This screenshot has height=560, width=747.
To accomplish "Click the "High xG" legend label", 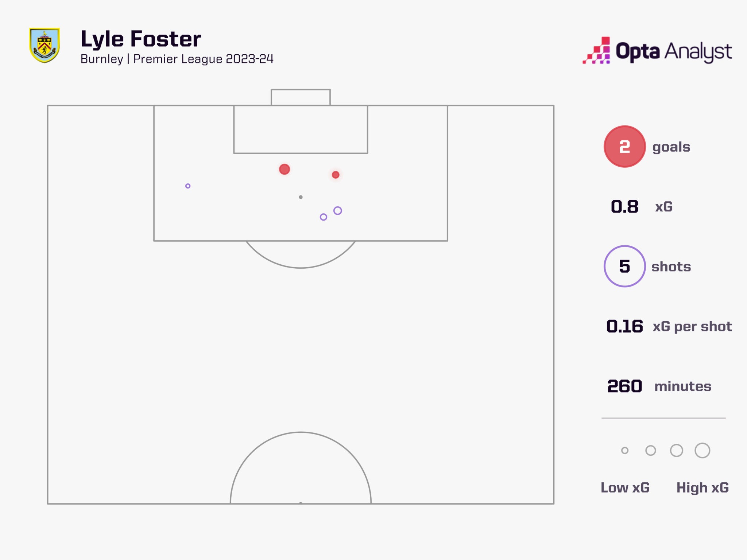I will [x=703, y=488].
